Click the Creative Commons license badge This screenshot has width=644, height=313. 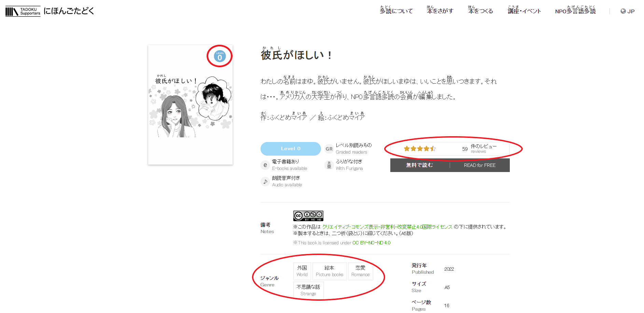(308, 216)
